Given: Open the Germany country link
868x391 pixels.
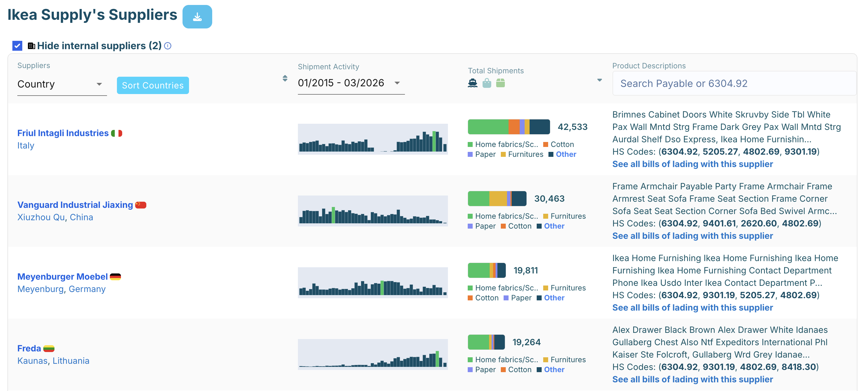Looking at the screenshot, I should (87, 289).
